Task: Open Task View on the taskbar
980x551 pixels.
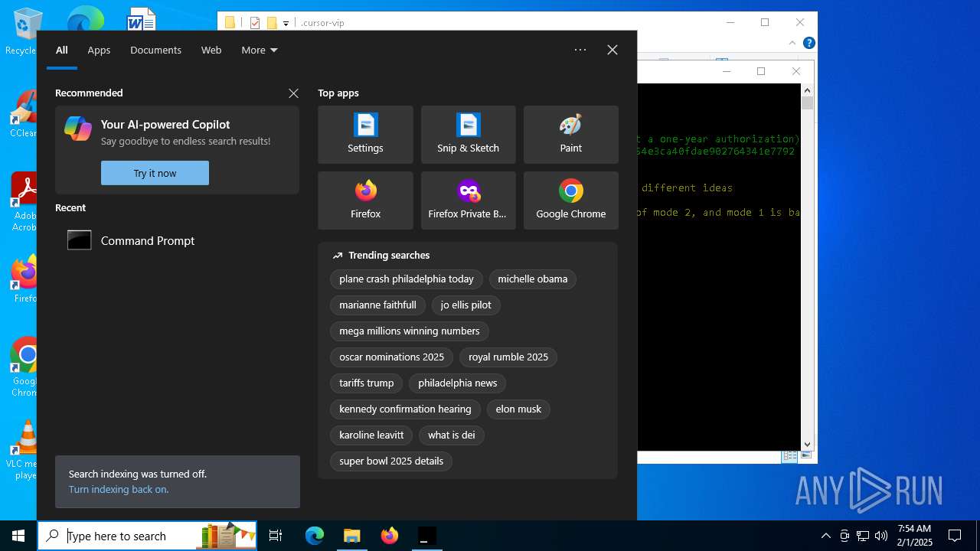Action: (x=276, y=536)
